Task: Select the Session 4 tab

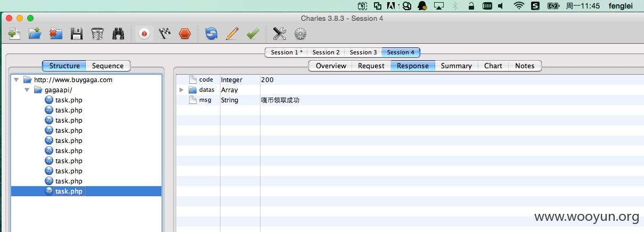Action: tap(401, 52)
